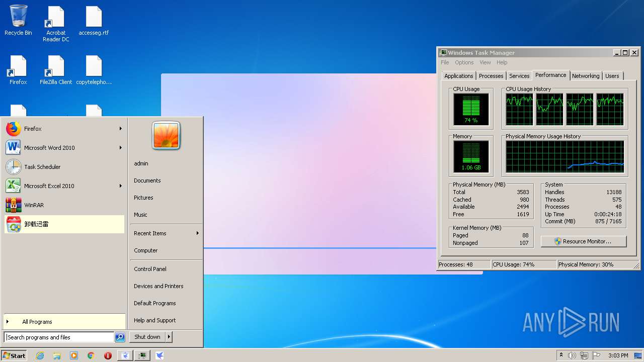This screenshot has width=644, height=362.
Task: Launch Firefox from the Start menu
Action: (x=64, y=129)
